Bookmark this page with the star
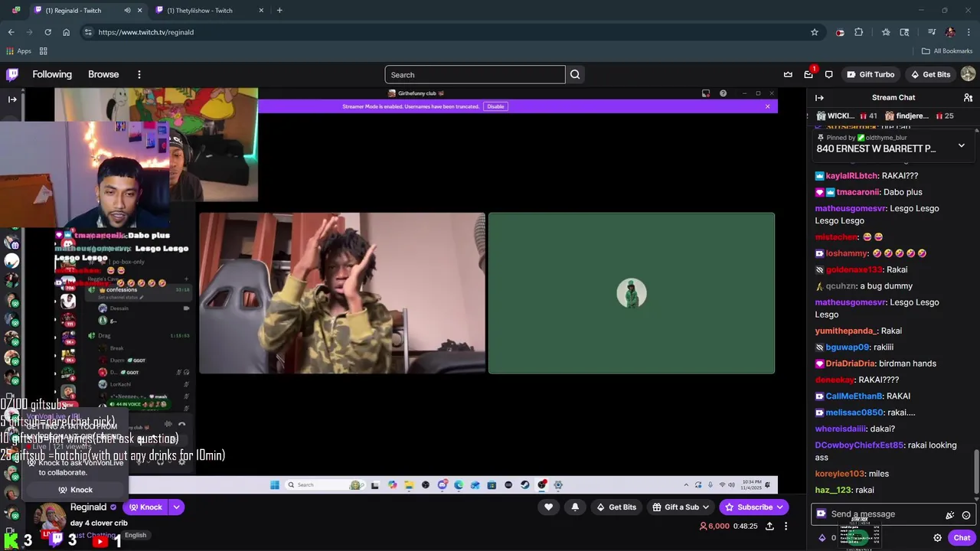 click(815, 32)
